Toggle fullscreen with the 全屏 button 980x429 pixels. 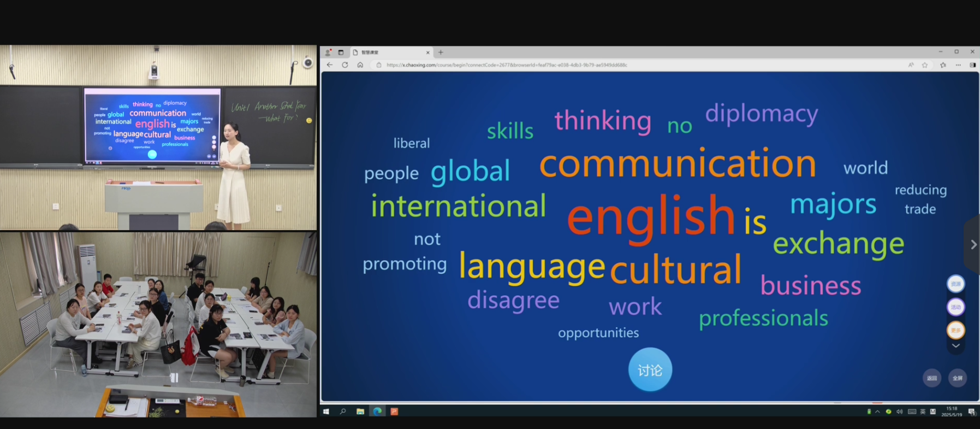coord(957,378)
